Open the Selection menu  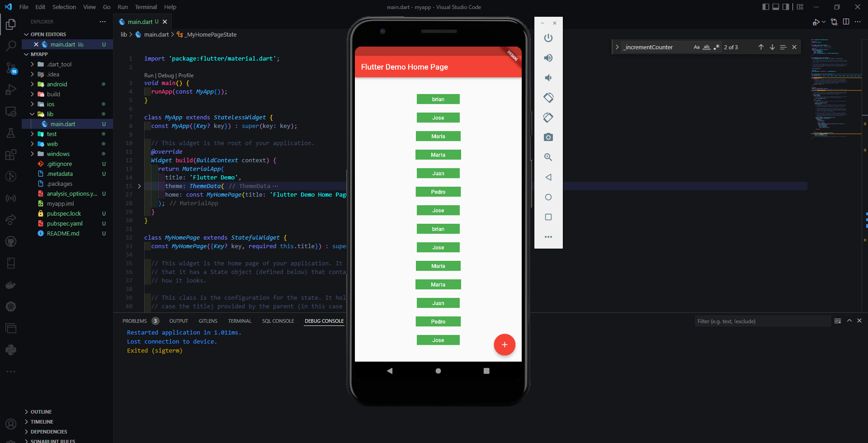[64, 7]
